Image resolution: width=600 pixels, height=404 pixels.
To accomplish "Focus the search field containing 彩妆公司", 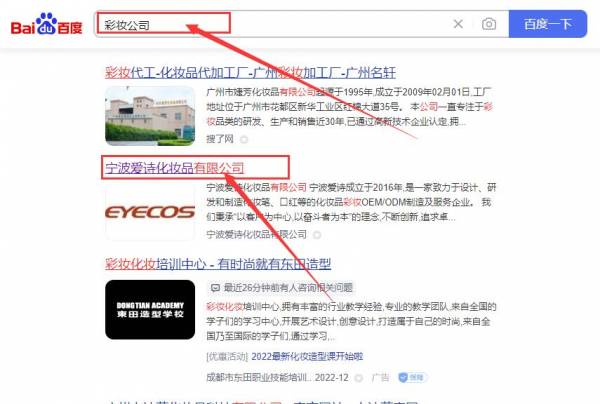I will point(272,24).
